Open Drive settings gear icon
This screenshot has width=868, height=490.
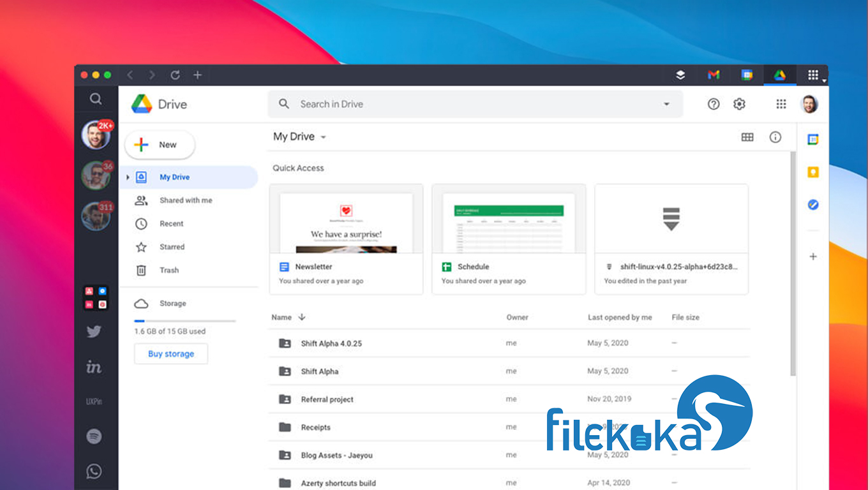739,104
